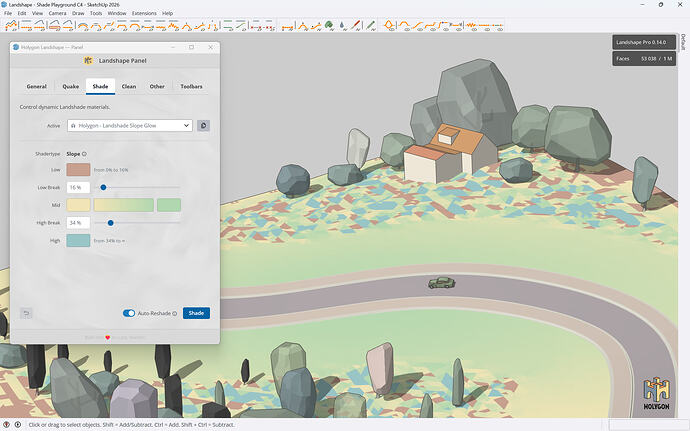Click the leftmost status bar icon

[x=7, y=424]
